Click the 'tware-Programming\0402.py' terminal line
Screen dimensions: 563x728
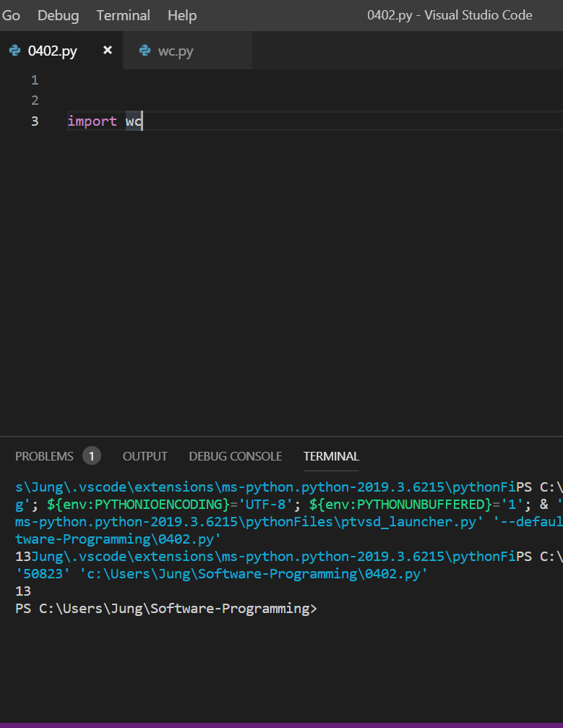pyautogui.click(x=118, y=539)
